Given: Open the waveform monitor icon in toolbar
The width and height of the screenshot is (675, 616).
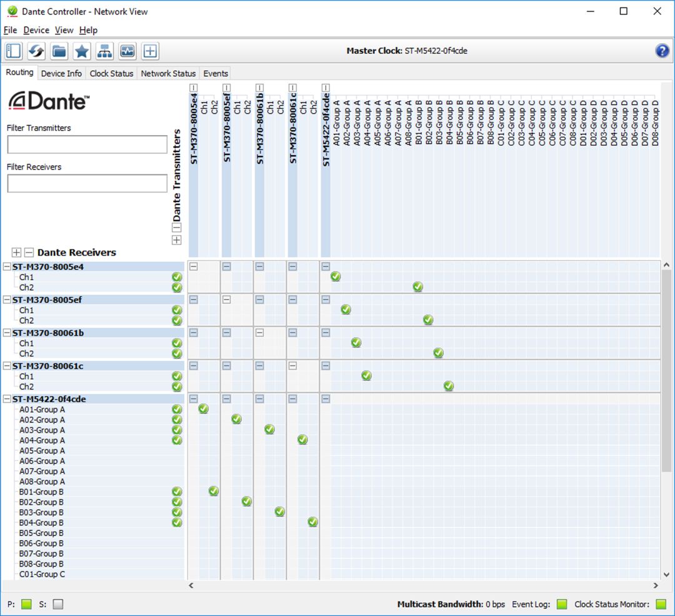Looking at the screenshot, I should point(127,51).
